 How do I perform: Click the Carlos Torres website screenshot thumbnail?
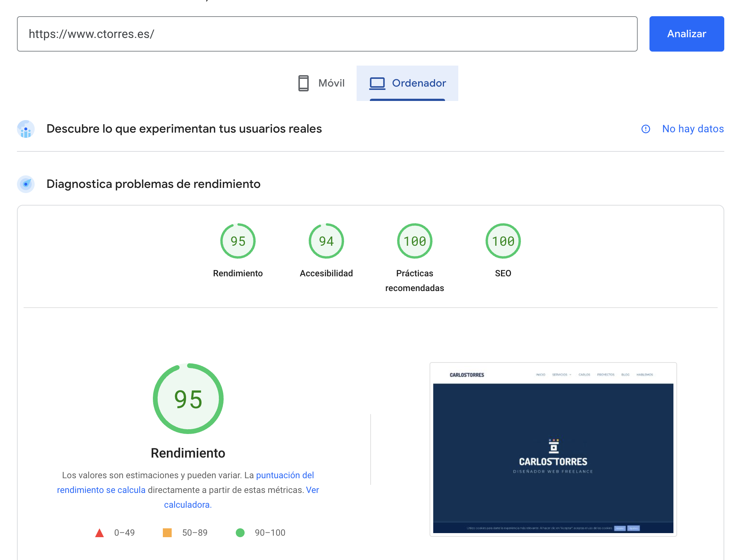(x=553, y=449)
